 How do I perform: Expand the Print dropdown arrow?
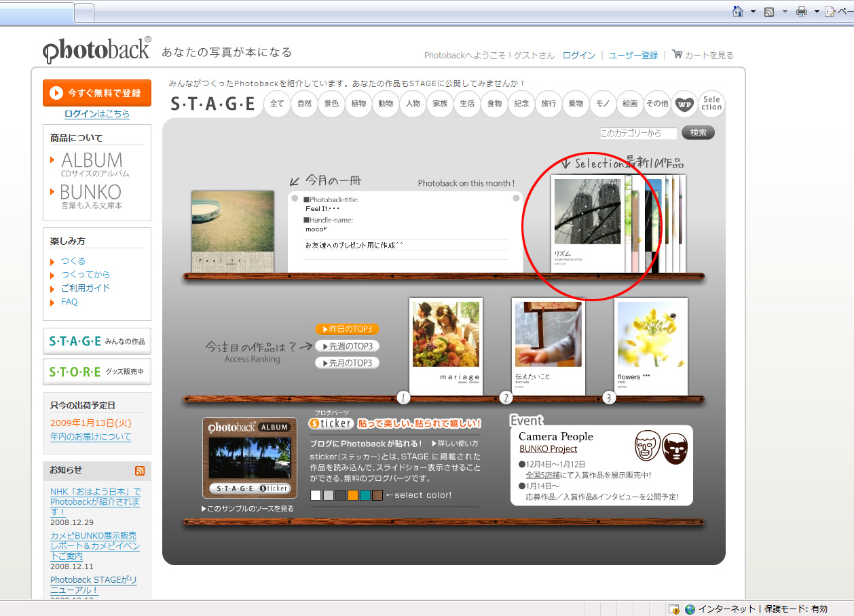click(817, 12)
